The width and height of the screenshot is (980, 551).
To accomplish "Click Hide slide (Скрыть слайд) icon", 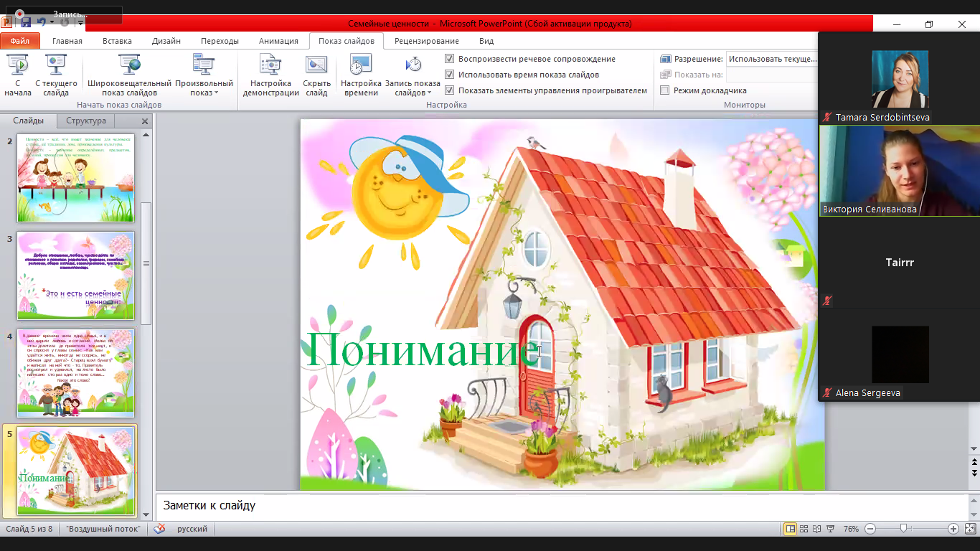I will (316, 75).
